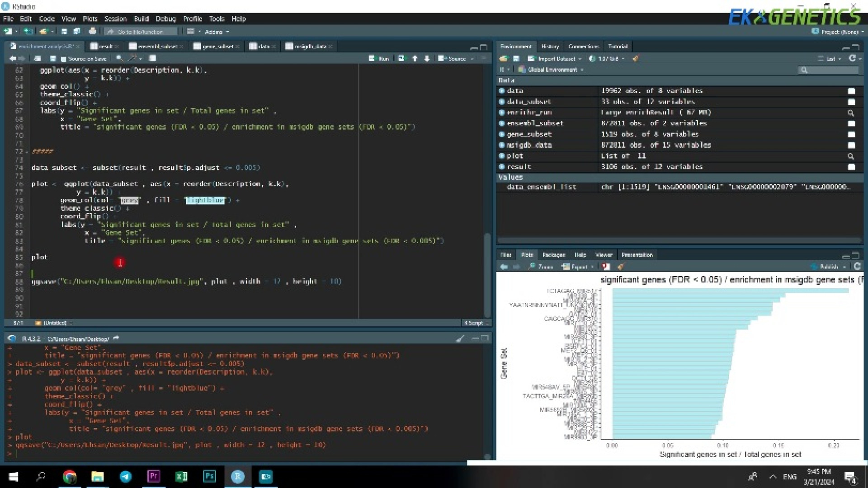This screenshot has height=488, width=868.
Task: Click the find/replace magnifier icon in editor
Action: point(119,59)
